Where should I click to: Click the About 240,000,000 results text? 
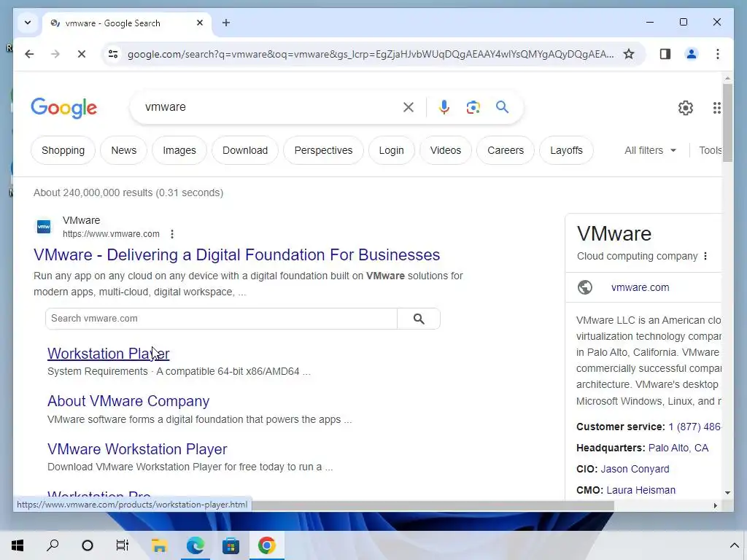tap(128, 192)
